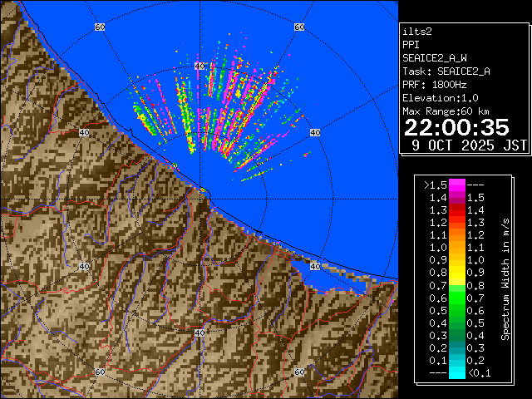Click the SEAICE2_A_W product name

coord(435,58)
